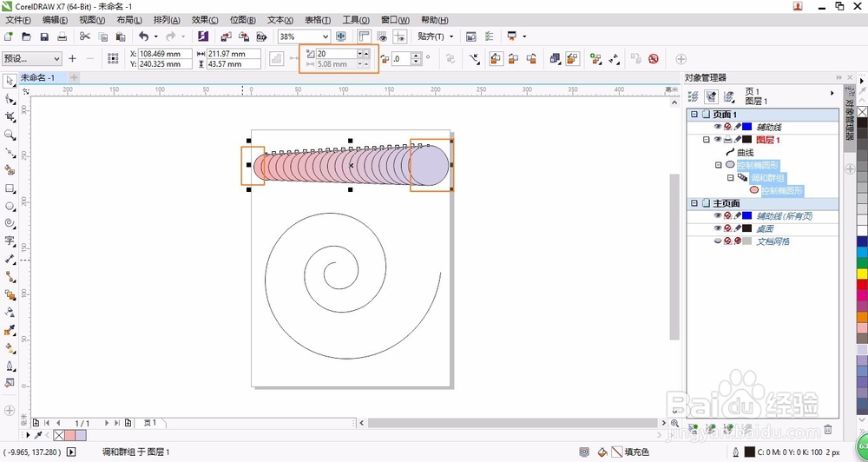Click the Undo arrow icon

click(143, 36)
